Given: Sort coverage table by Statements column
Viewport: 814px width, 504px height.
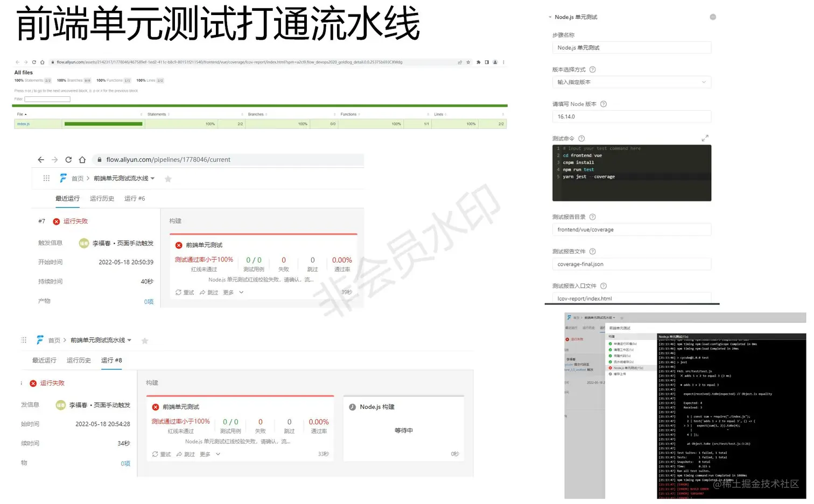Looking at the screenshot, I should [x=158, y=114].
